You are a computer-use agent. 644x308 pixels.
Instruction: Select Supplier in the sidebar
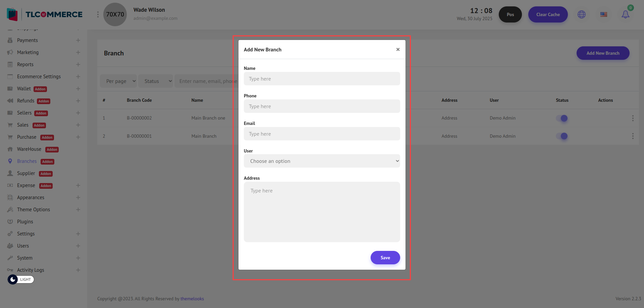[26, 173]
